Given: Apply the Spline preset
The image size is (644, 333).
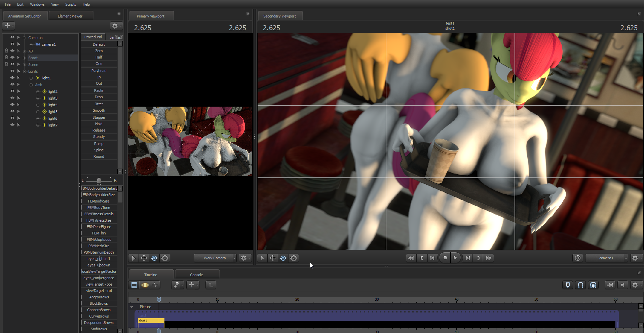Looking at the screenshot, I should (x=99, y=150).
